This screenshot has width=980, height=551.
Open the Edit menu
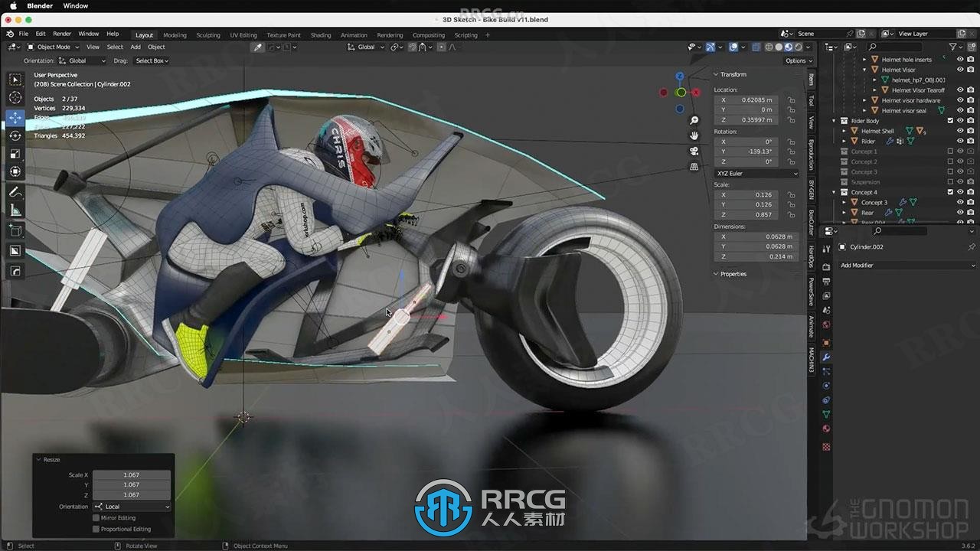(41, 34)
